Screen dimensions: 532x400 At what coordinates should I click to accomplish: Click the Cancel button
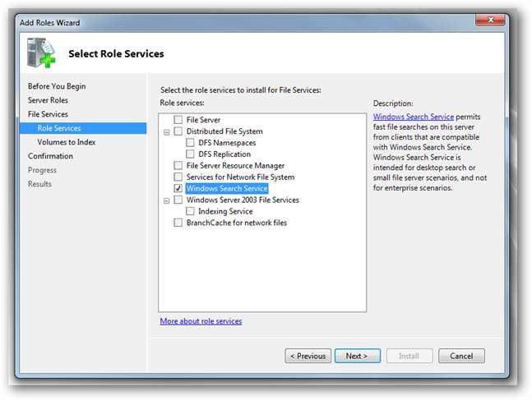pos(461,356)
